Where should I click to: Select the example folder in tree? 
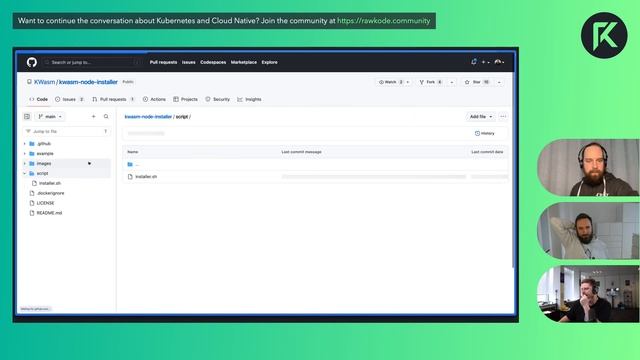44,153
